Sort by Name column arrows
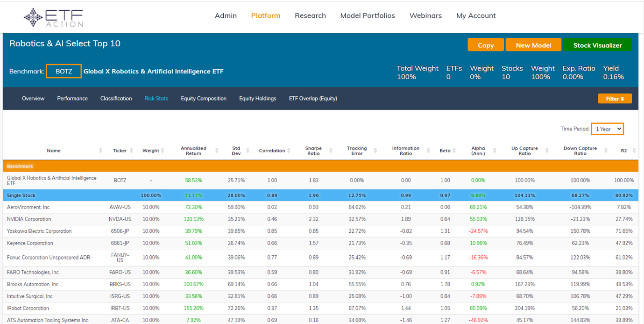Image resolution: width=644 pixels, height=324 pixels. pos(101,151)
